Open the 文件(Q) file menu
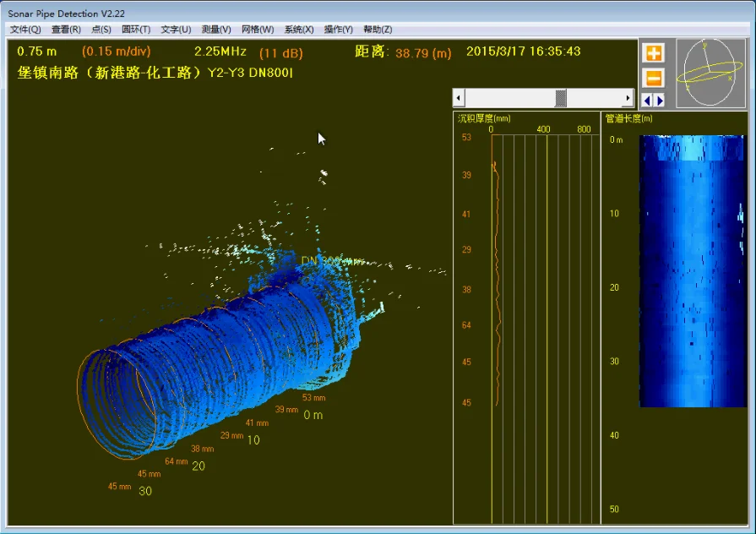The image size is (756, 534). click(23, 29)
